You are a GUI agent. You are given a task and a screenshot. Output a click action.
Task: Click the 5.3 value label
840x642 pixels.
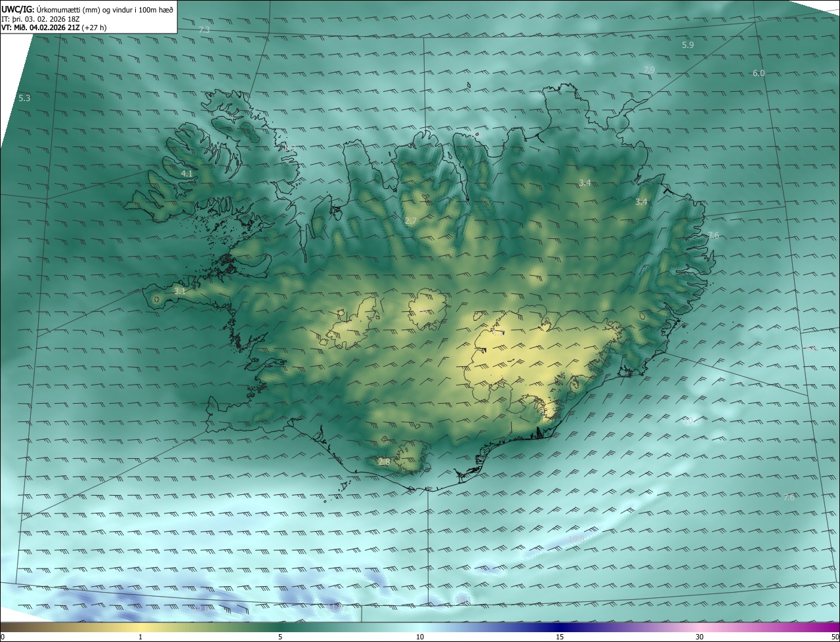(x=24, y=98)
